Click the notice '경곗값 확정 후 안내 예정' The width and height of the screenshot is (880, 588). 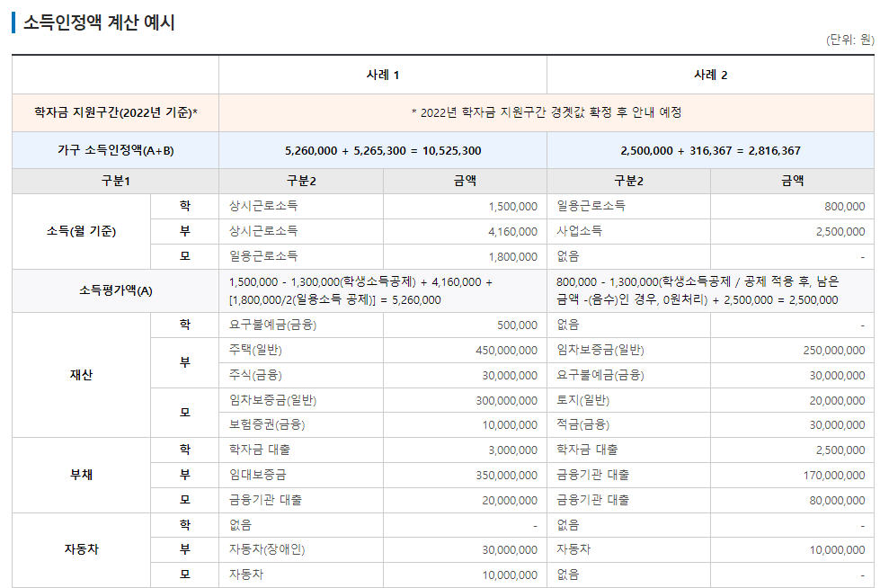point(617,112)
